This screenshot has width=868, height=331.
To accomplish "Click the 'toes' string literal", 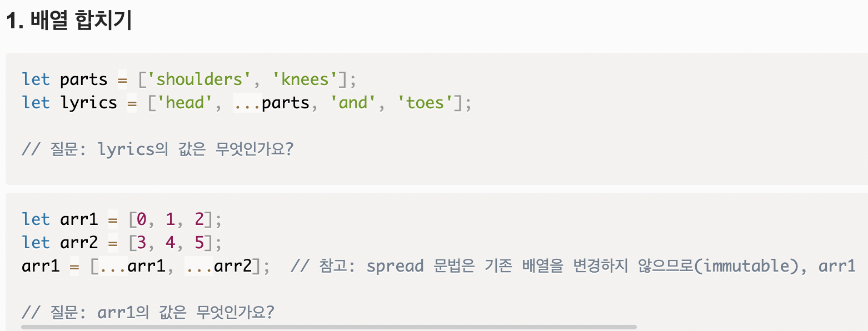I will (x=426, y=103).
